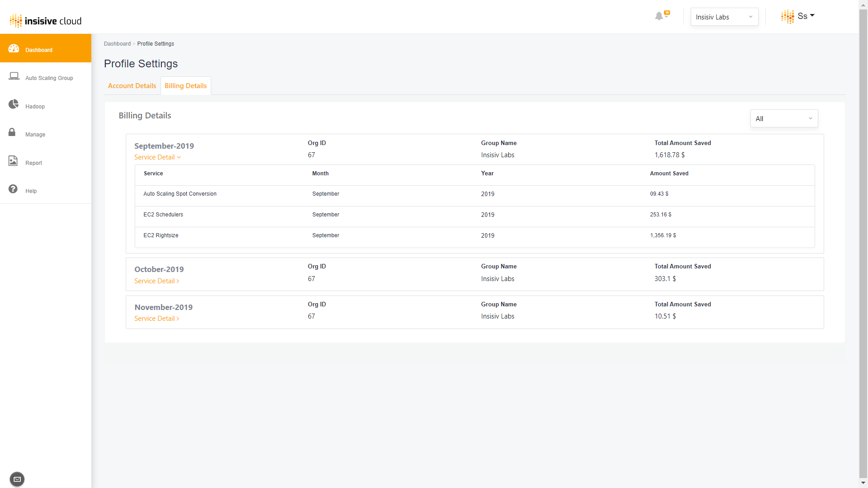
Task: Click the Hadoop pie chart icon
Action: (x=14, y=104)
